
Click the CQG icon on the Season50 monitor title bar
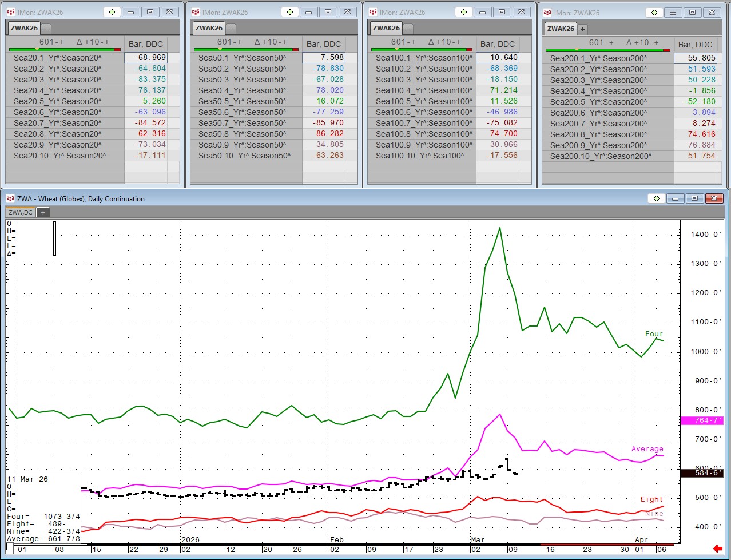[x=196, y=12]
